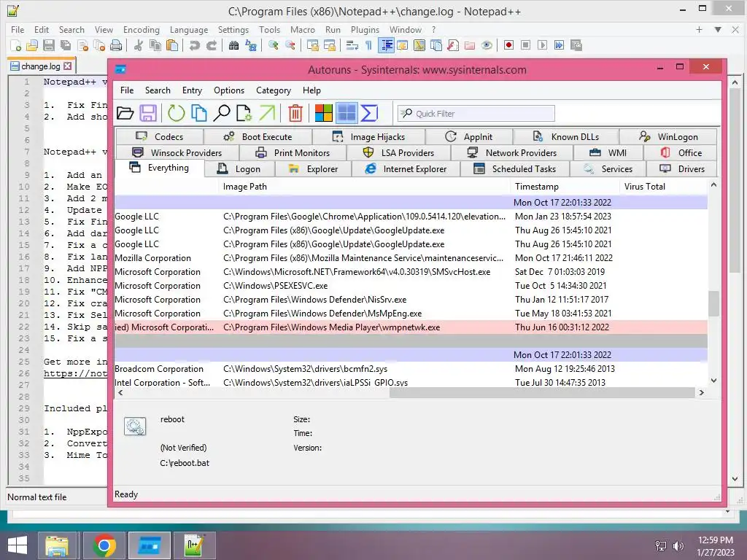Click the green Refresh icon in Autoruns

pos(176,113)
